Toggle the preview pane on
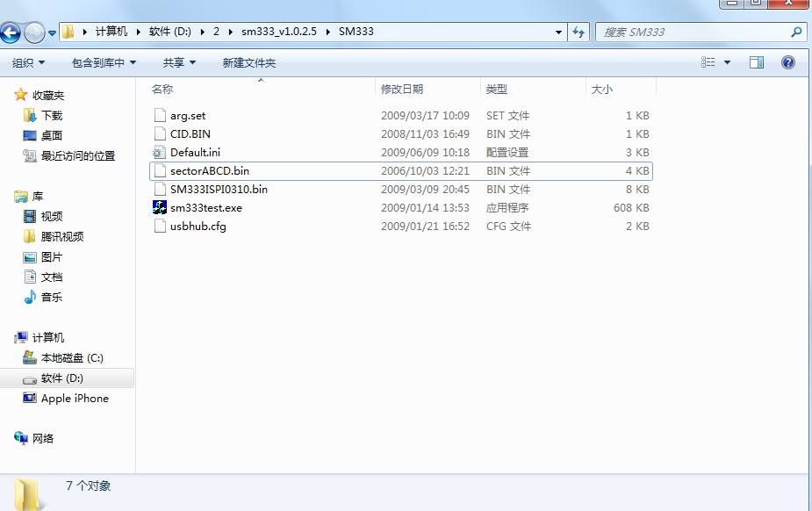 (x=756, y=61)
